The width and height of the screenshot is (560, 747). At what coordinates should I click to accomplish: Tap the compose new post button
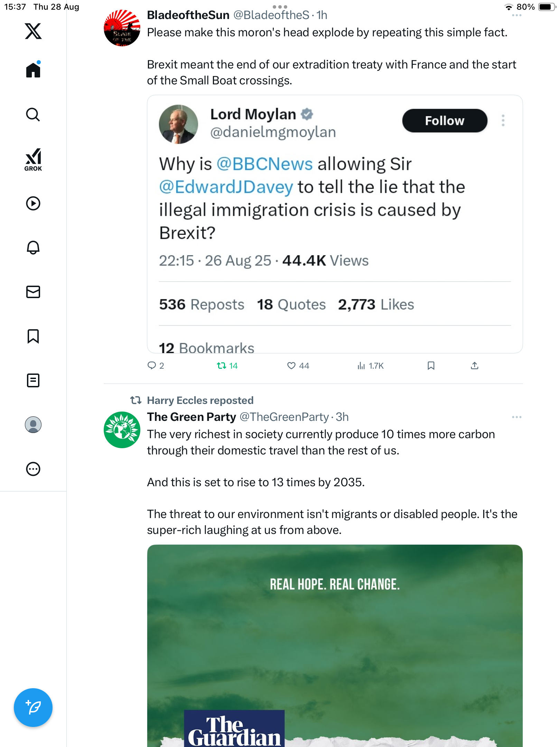(x=33, y=707)
